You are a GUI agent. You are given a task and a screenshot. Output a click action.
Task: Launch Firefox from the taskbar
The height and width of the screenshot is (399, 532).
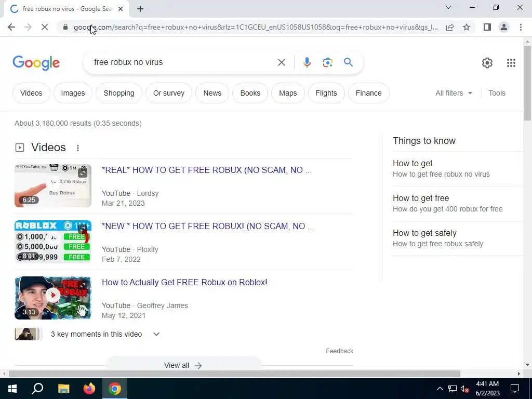89,389
